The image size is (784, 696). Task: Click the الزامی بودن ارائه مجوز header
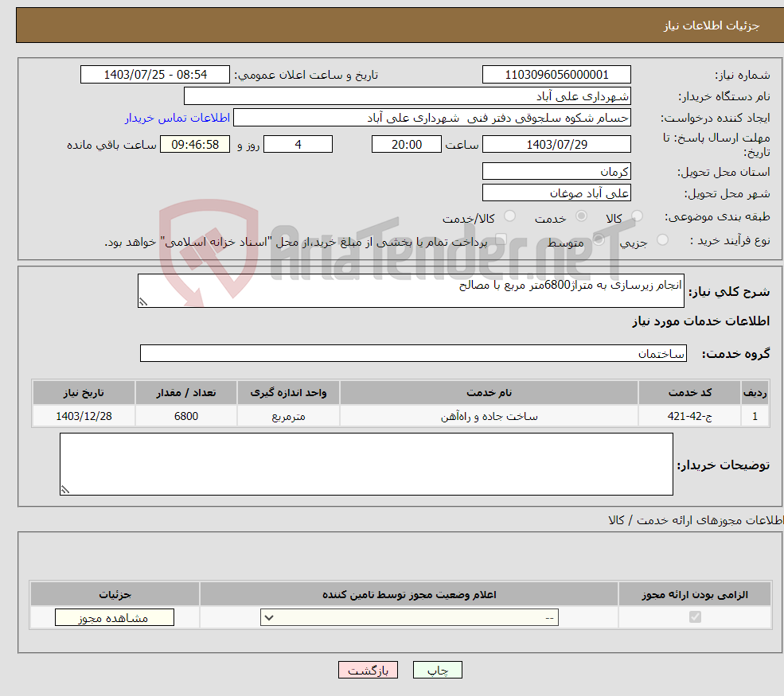[x=695, y=594]
